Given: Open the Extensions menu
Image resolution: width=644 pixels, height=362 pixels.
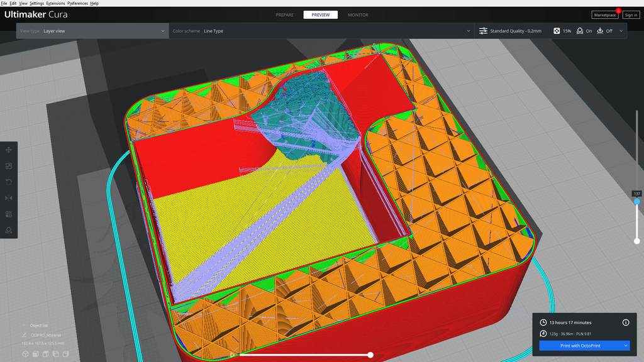Looking at the screenshot, I should pyautogui.click(x=55, y=3).
